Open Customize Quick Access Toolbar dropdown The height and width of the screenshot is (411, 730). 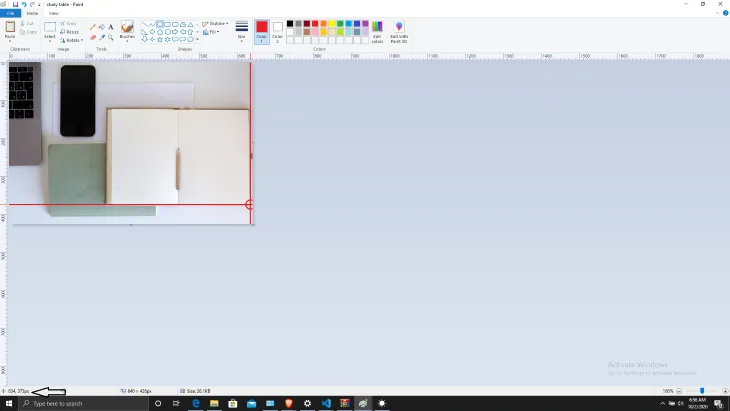(x=39, y=4)
